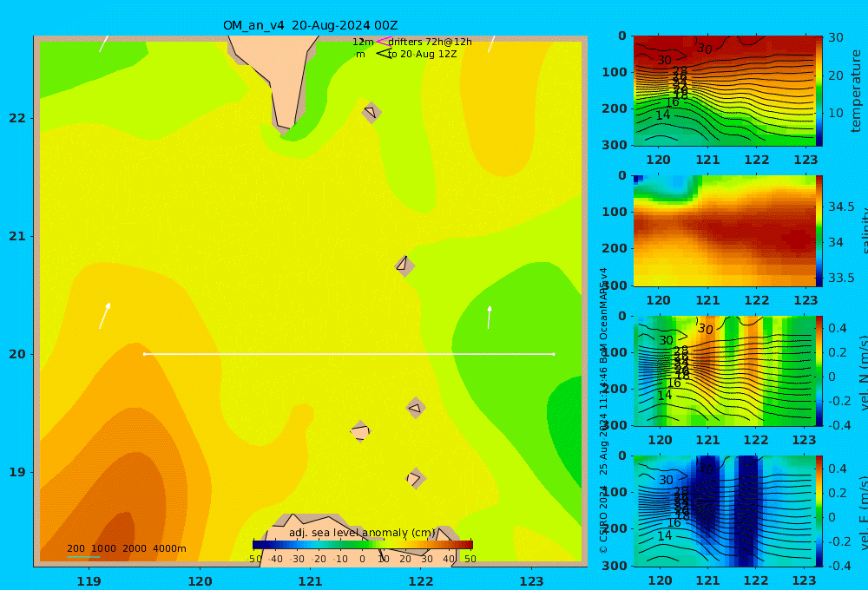Click the title 'OM_an_v4 20-Aug-2024 00Z'

pyautogui.click(x=310, y=25)
